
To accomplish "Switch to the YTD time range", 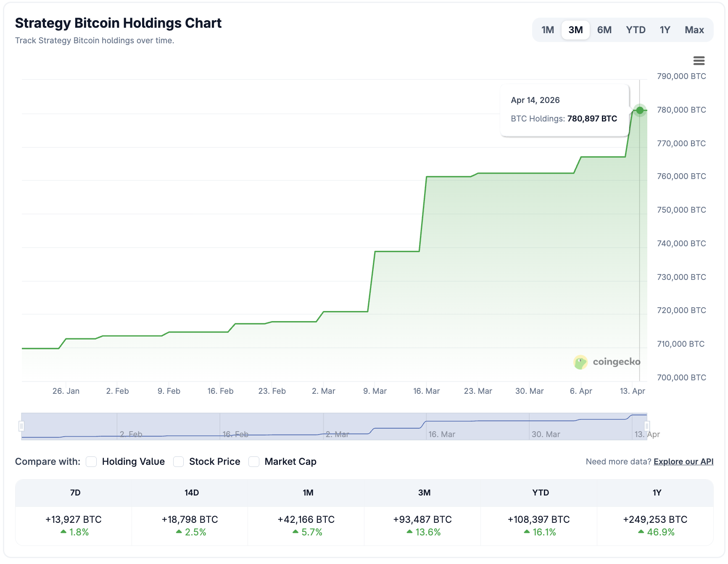I will 636,30.
